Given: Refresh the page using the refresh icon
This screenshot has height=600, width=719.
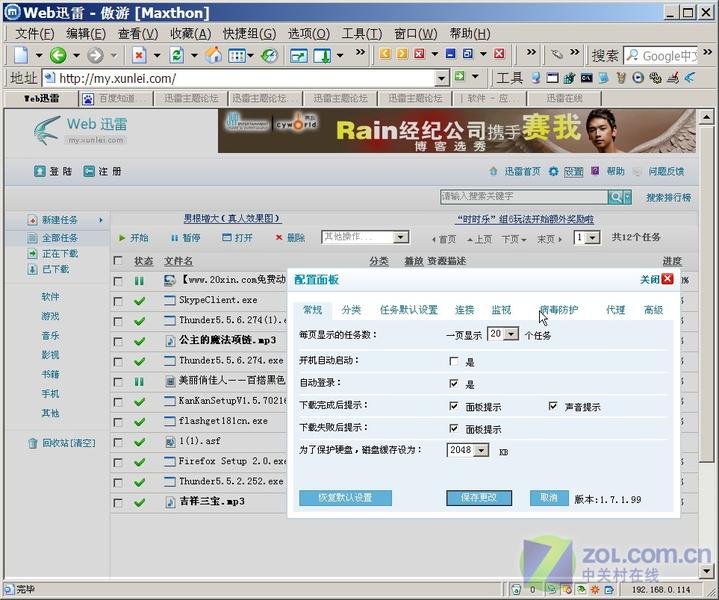Looking at the screenshot, I should (x=177, y=56).
